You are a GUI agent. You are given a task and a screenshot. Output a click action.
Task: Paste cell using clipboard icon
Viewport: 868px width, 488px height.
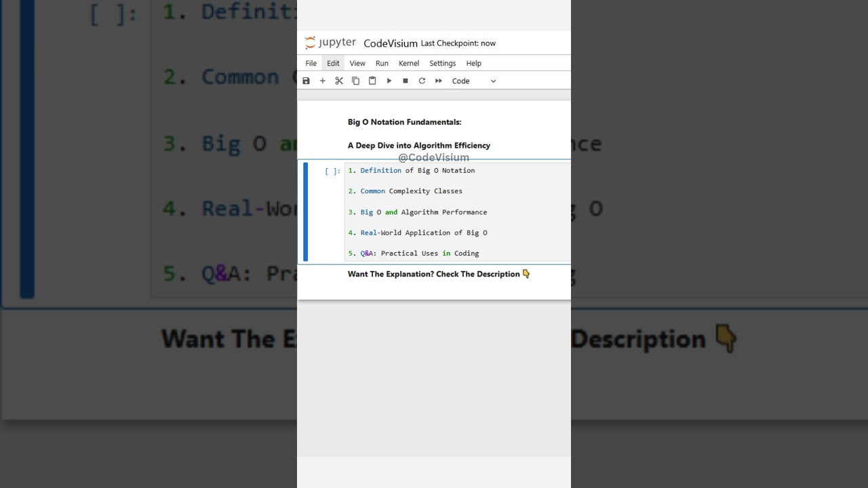pyautogui.click(x=372, y=81)
